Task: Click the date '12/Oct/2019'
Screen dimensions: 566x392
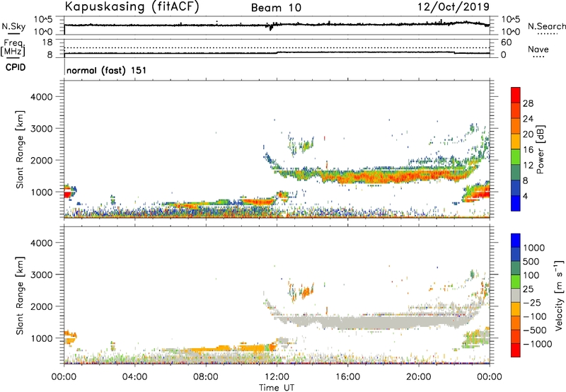Action: (454, 6)
